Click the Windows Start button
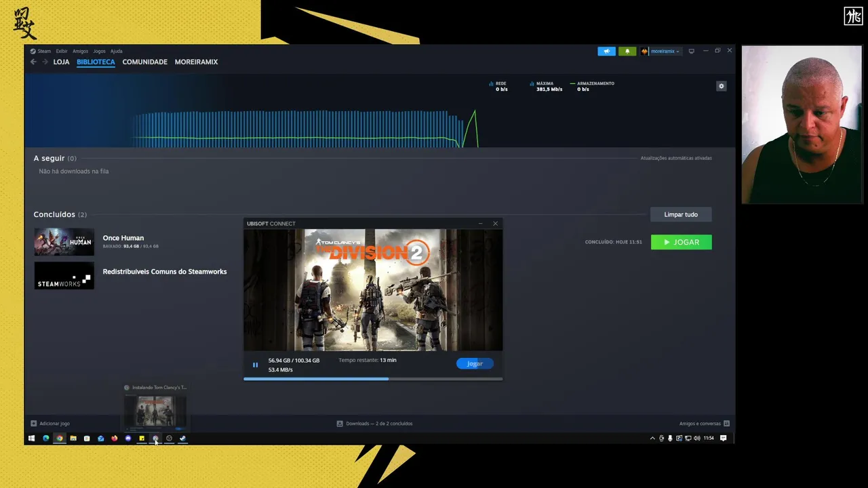Screen dimensions: 868x488 pyautogui.click(x=31, y=439)
